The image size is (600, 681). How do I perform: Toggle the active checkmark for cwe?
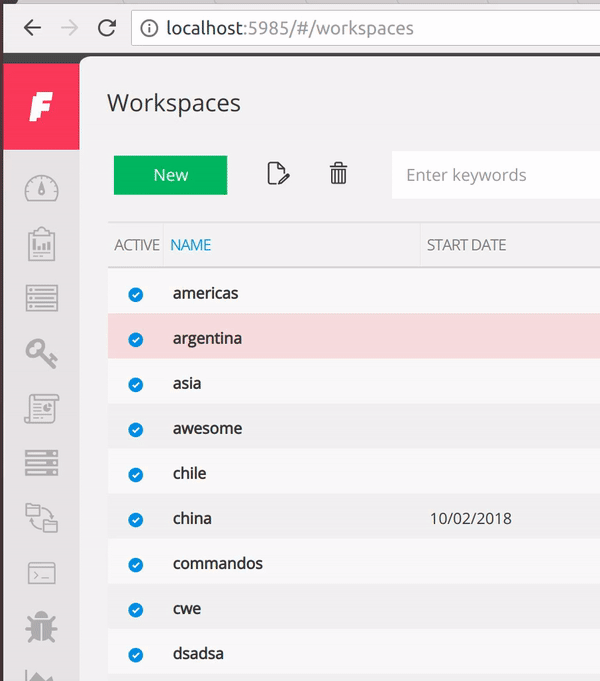coord(136,610)
